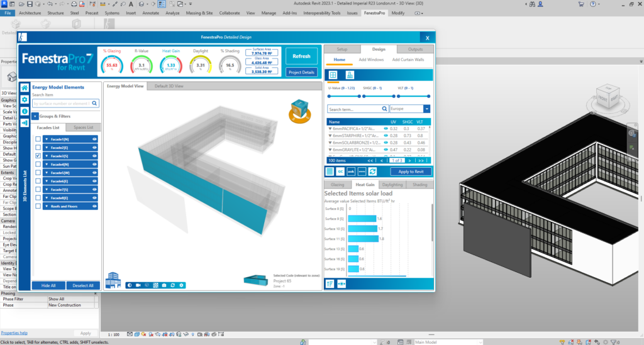Image resolution: width=644 pixels, height=345 pixels.
Task: Toggle visibility eye for Facade5[W]
Action: pos(94,173)
